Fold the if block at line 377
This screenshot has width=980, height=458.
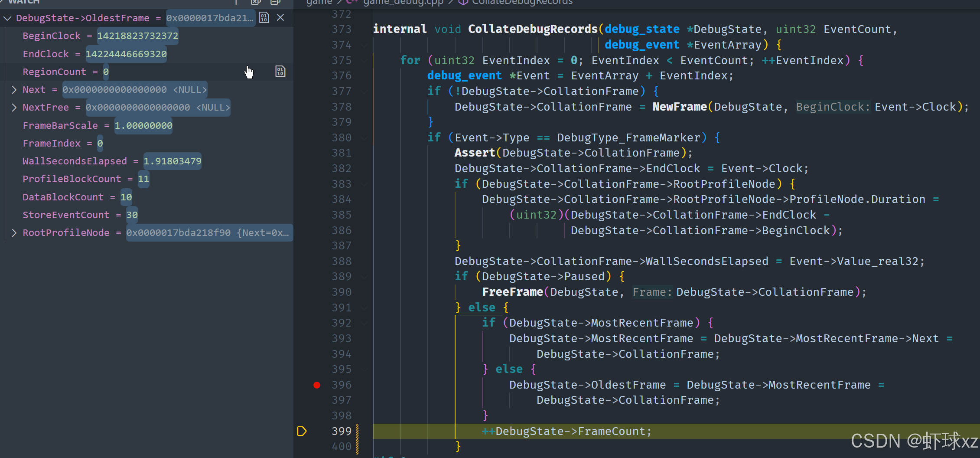pyautogui.click(x=365, y=92)
